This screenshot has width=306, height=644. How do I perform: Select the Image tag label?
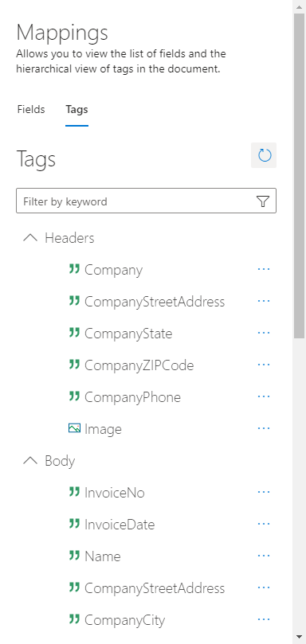pos(104,429)
